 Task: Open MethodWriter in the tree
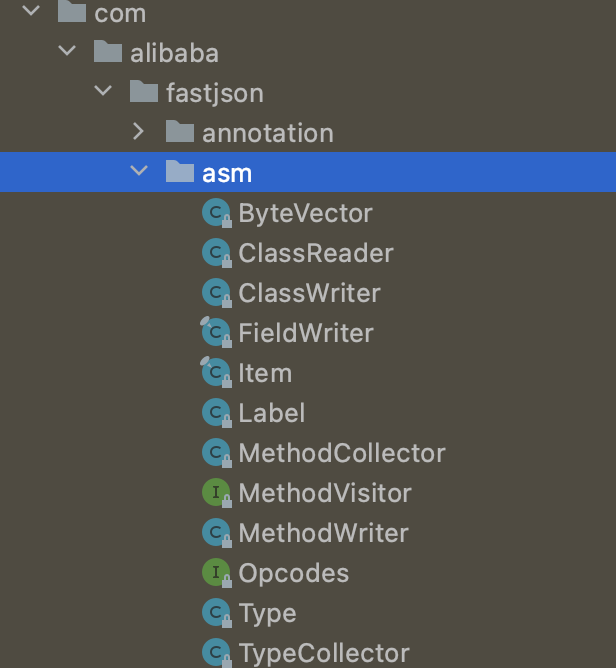click(323, 533)
